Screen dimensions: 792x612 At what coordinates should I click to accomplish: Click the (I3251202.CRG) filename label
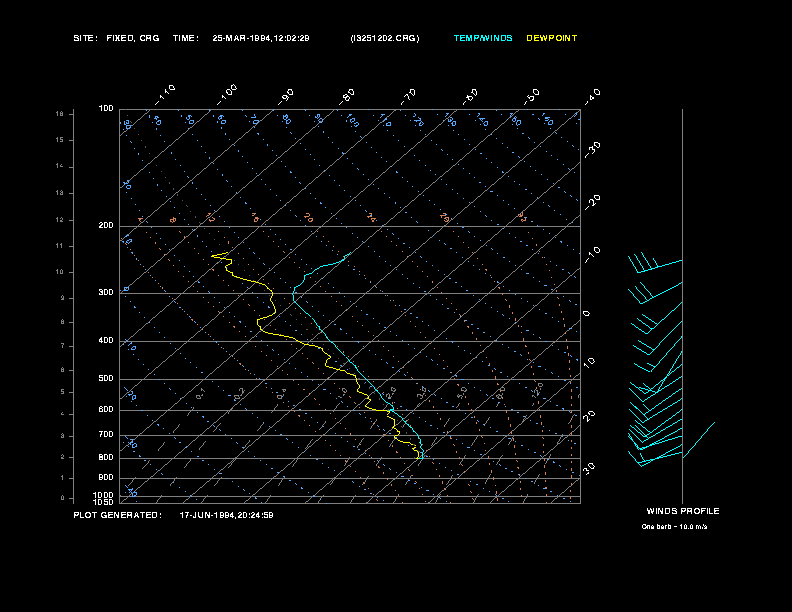coord(385,38)
